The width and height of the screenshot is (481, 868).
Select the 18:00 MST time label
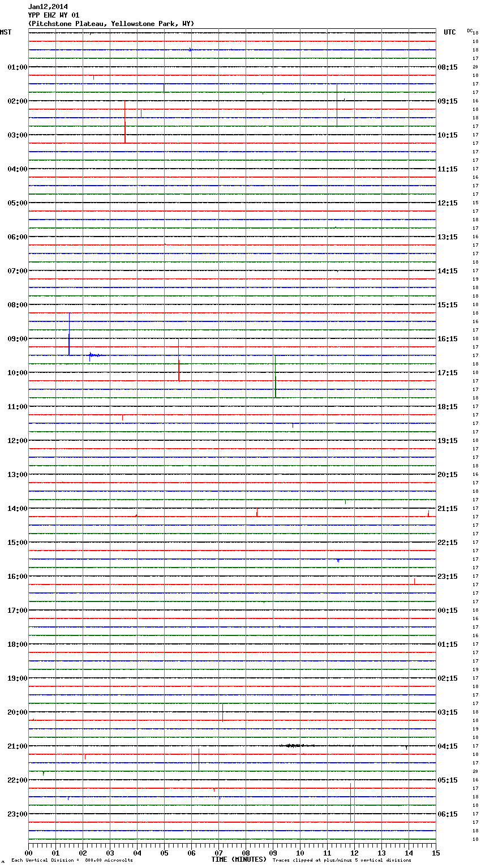click(17, 644)
